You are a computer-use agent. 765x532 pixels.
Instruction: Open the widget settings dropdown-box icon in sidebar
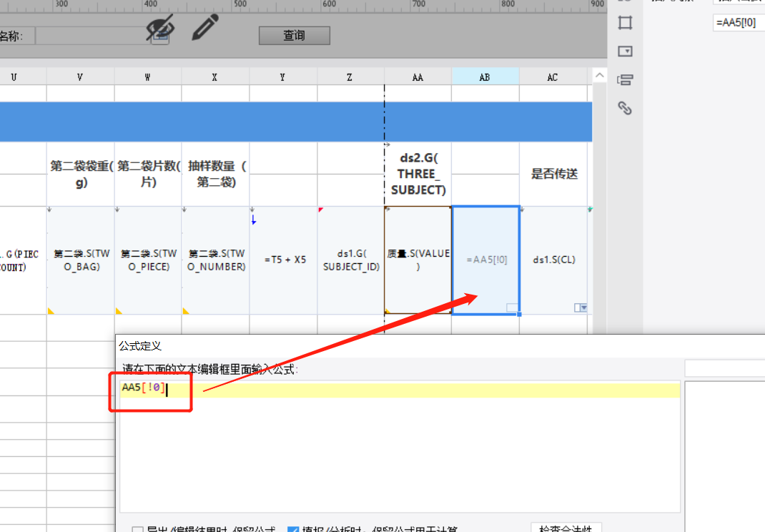pyautogui.click(x=625, y=51)
